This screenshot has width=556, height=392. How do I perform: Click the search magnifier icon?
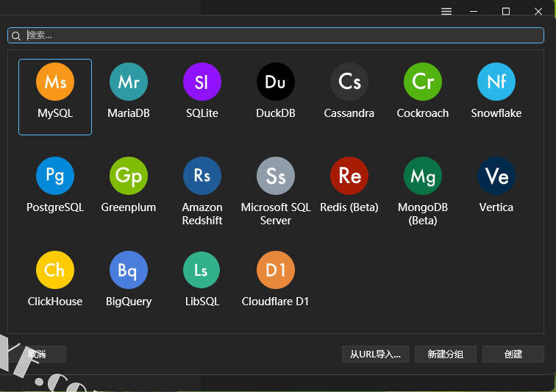(x=16, y=35)
